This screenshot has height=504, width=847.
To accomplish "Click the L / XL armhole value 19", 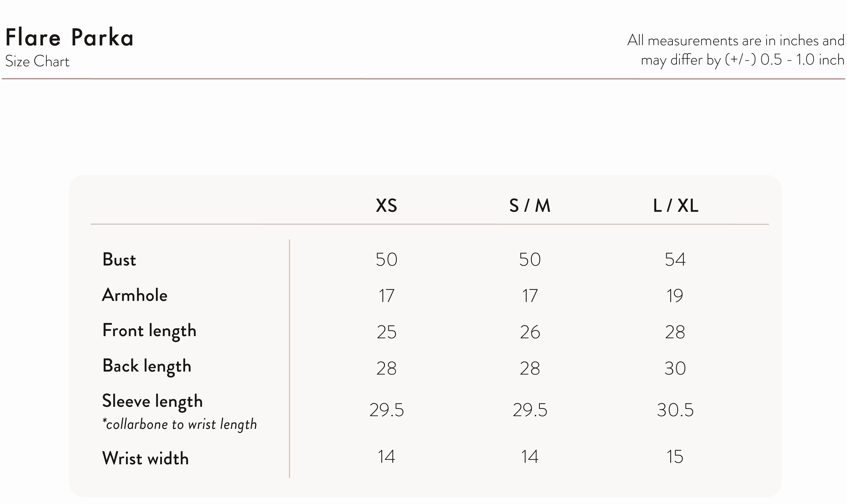I will coord(675,295).
